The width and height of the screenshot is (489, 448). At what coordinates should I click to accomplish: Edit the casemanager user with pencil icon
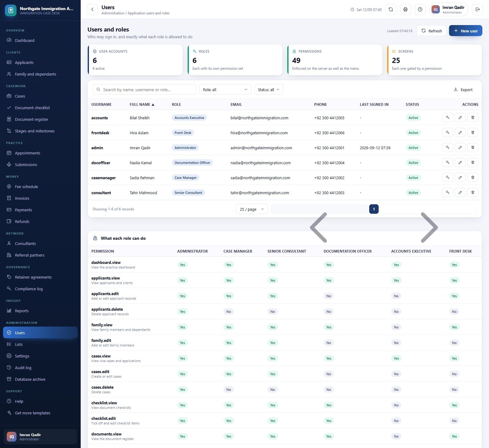(x=460, y=177)
